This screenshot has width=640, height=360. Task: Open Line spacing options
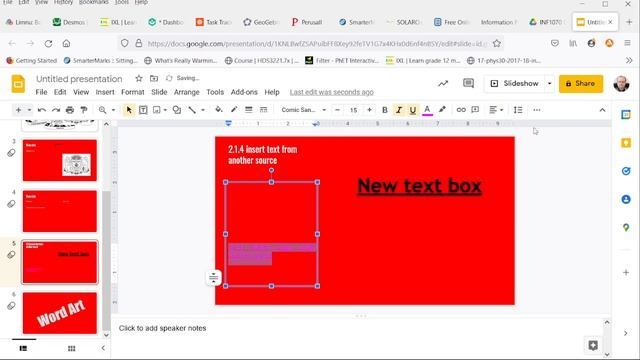(518, 110)
